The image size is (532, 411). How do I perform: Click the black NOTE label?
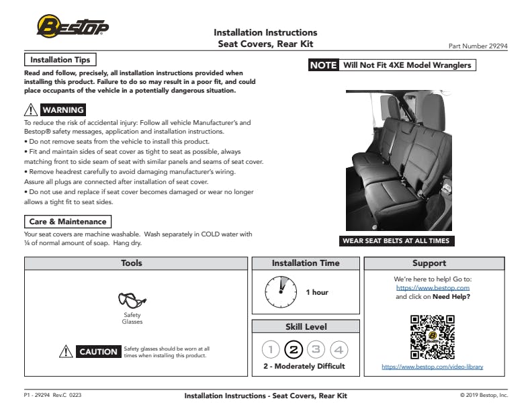tap(323, 65)
